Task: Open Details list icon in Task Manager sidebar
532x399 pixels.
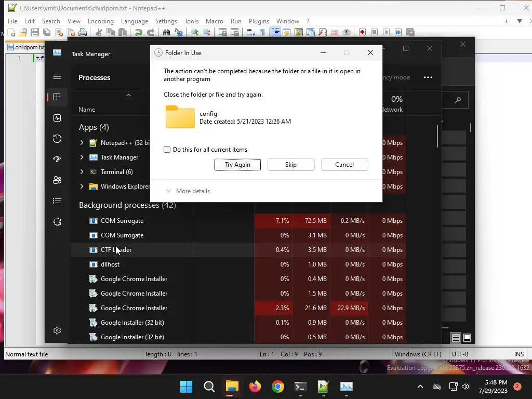Action: (57, 201)
